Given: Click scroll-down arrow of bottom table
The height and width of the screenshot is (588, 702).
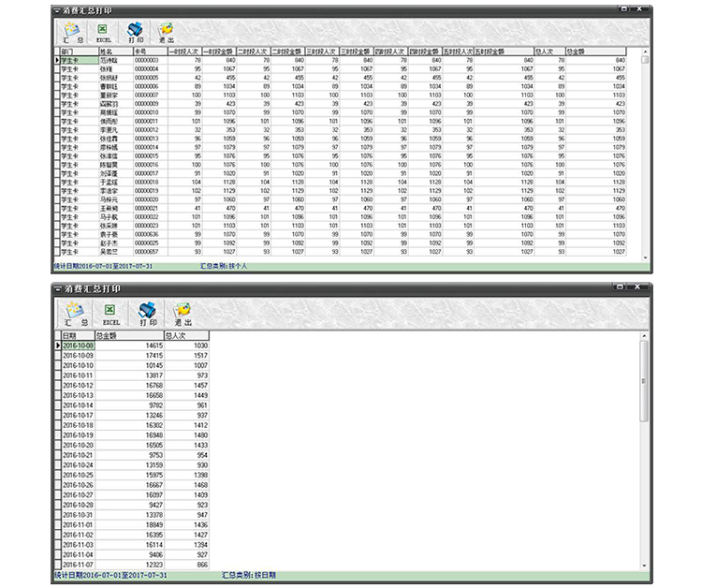Looking at the screenshot, I should tap(644, 566).
